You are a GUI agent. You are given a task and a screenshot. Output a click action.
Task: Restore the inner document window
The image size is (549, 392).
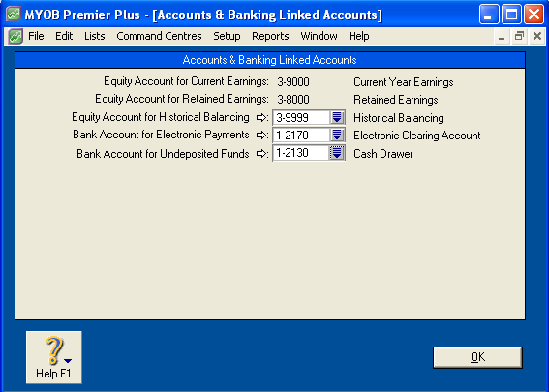(519, 36)
